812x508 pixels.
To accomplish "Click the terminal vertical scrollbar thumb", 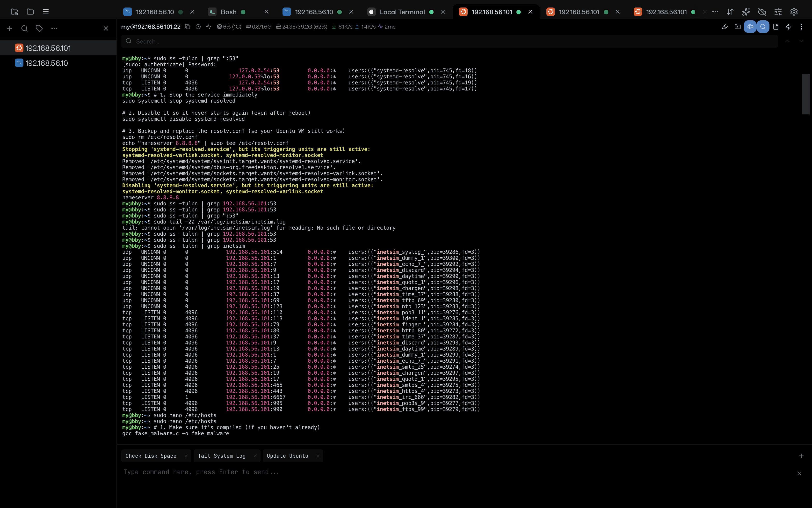I will 806,94.
